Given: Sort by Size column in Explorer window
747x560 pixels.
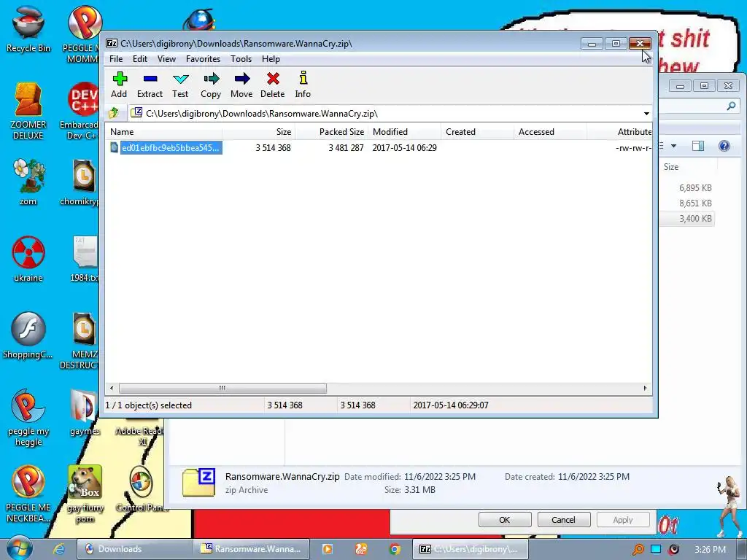Looking at the screenshot, I should 689,167.
